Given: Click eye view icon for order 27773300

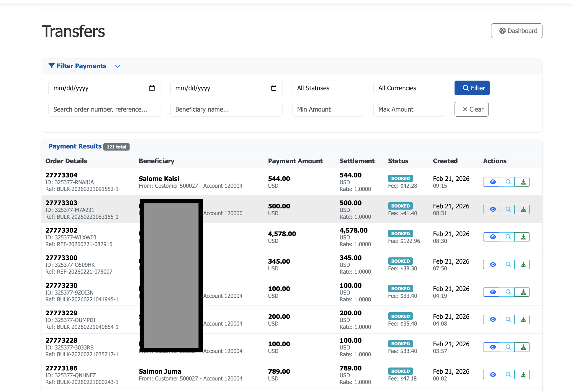Looking at the screenshot, I should (x=492, y=264).
